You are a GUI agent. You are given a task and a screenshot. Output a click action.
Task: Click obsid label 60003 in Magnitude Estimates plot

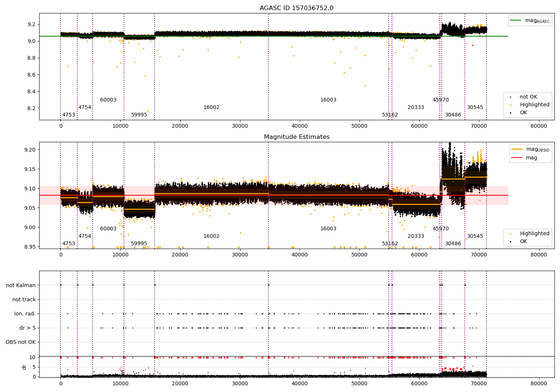pyautogui.click(x=108, y=228)
